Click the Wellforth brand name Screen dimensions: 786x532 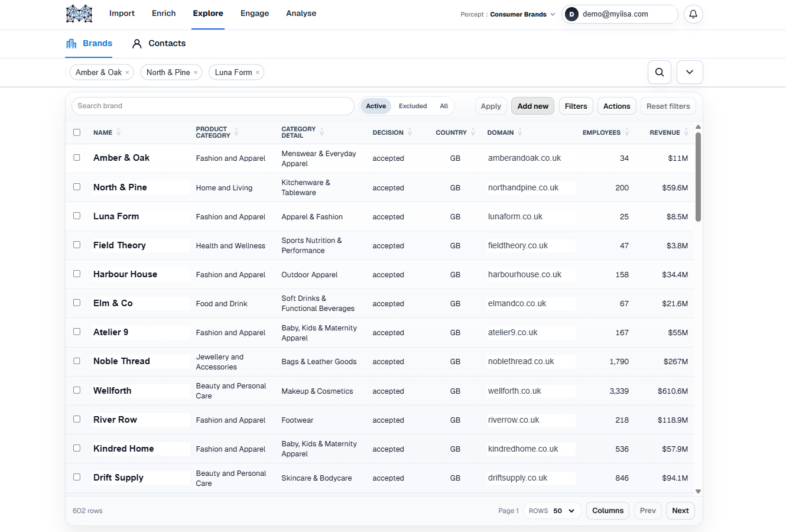coord(112,391)
